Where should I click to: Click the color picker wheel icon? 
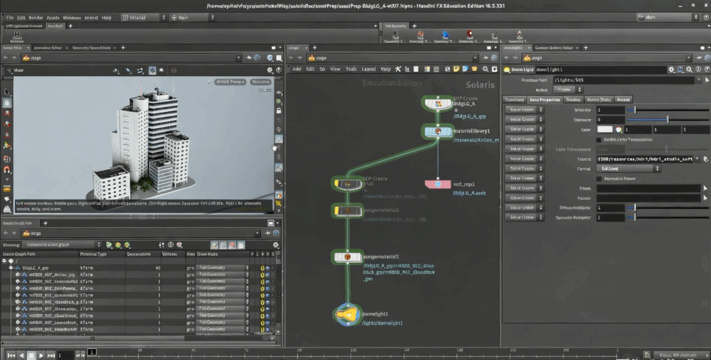(x=618, y=130)
